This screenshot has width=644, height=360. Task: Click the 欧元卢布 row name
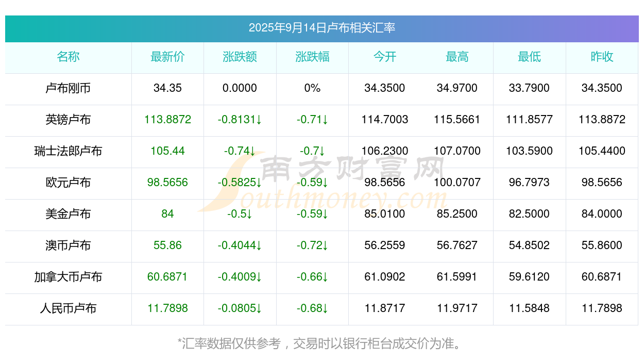[x=68, y=183]
